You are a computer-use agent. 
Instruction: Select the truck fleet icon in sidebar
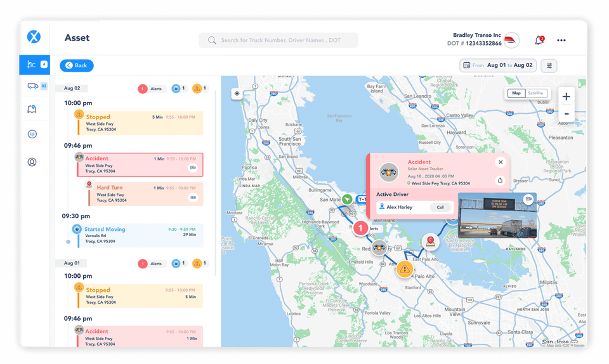[32, 86]
